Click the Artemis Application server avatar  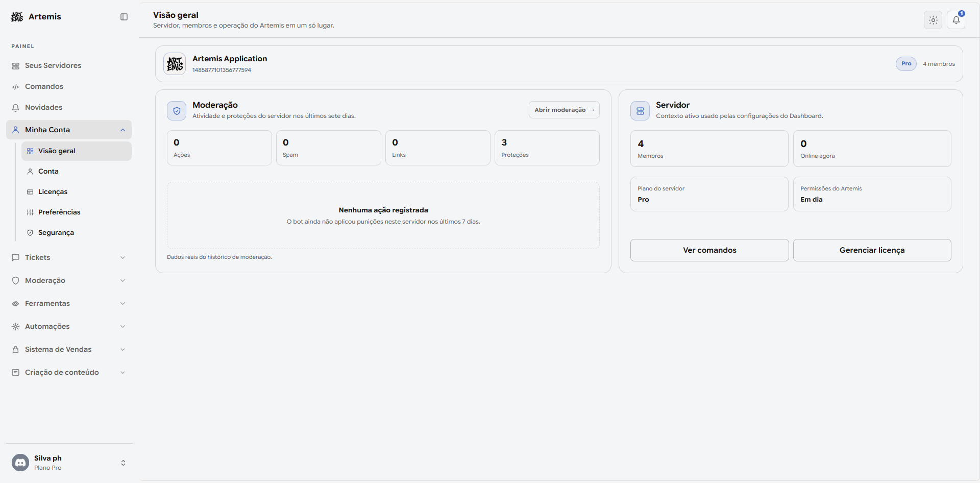(x=175, y=64)
